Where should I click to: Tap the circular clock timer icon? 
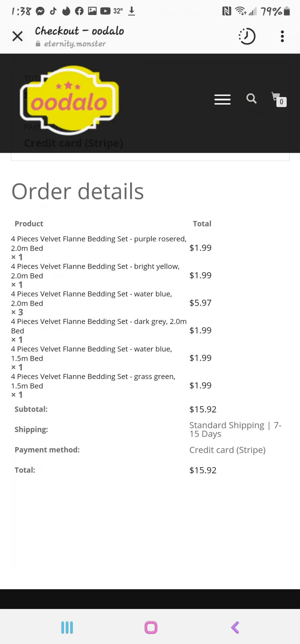click(x=247, y=36)
